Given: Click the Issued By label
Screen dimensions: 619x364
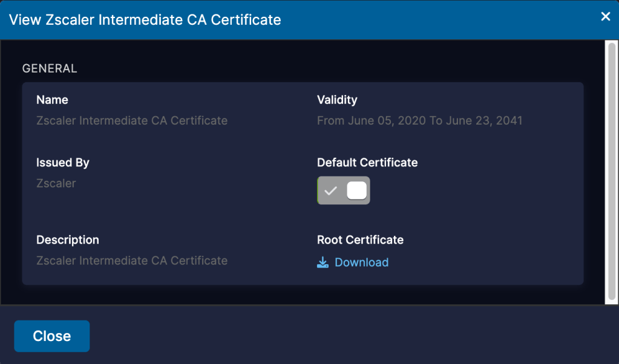Looking at the screenshot, I should 63,163.
